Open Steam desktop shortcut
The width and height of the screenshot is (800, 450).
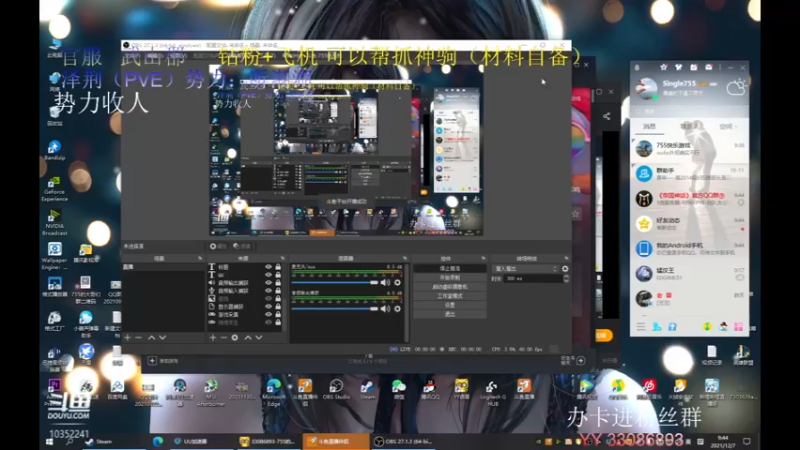367,389
